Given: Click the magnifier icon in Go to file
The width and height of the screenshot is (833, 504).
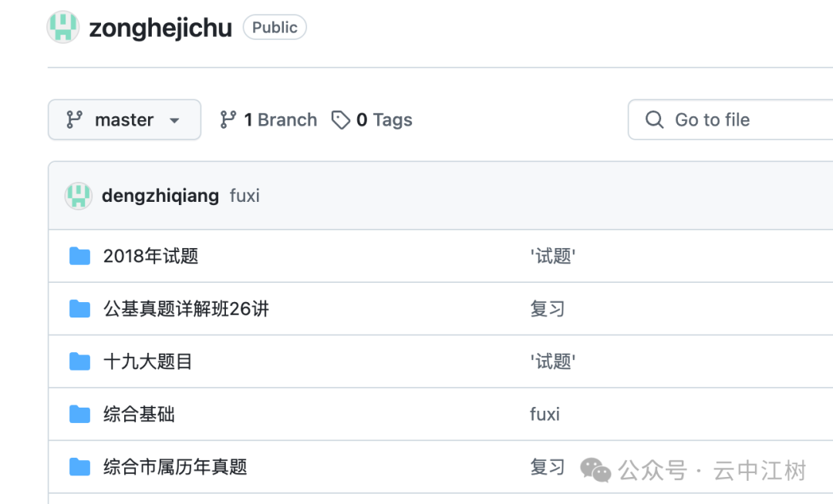Looking at the screenshot, I should (655, 120).
